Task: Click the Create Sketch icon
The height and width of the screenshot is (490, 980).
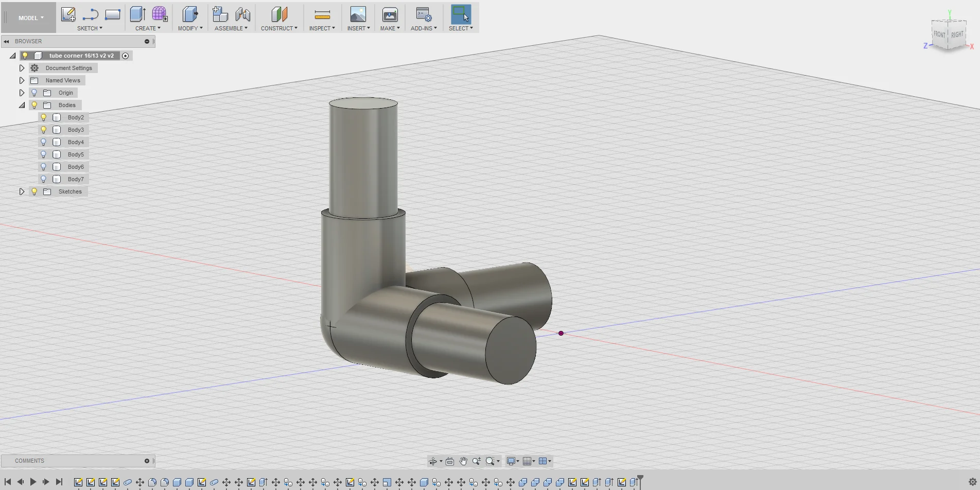Action: [x=68, y=14]
